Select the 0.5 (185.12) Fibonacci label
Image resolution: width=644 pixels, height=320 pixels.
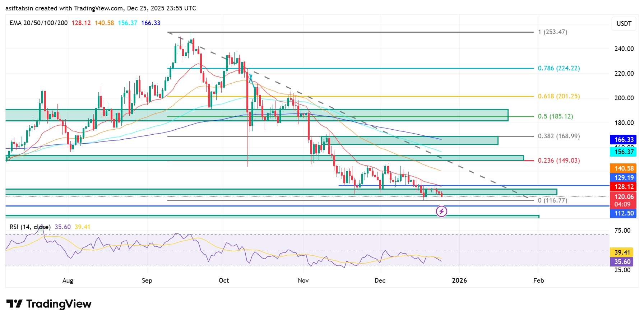[555, 116]
